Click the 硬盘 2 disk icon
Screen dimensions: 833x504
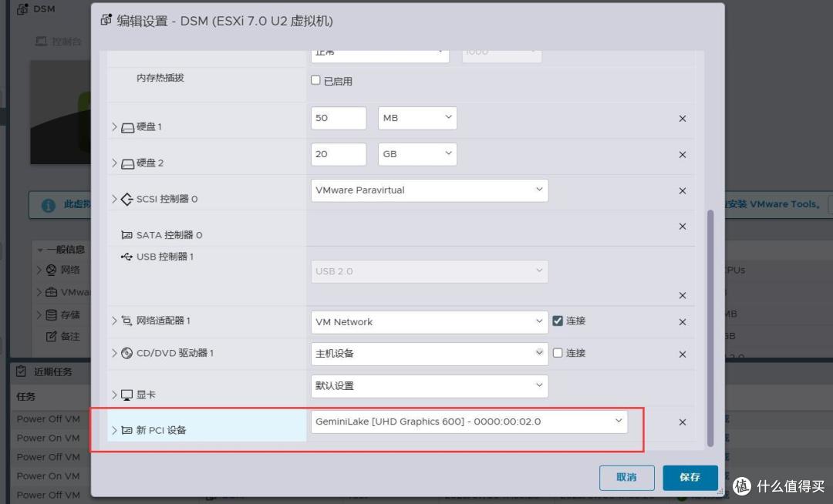tap(127, 164)
